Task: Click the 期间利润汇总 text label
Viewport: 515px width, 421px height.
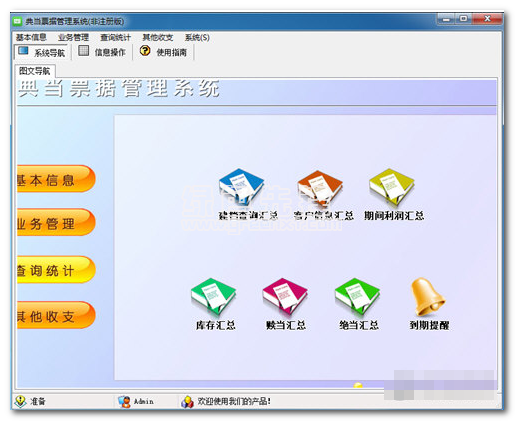Action: pos(394,215)
